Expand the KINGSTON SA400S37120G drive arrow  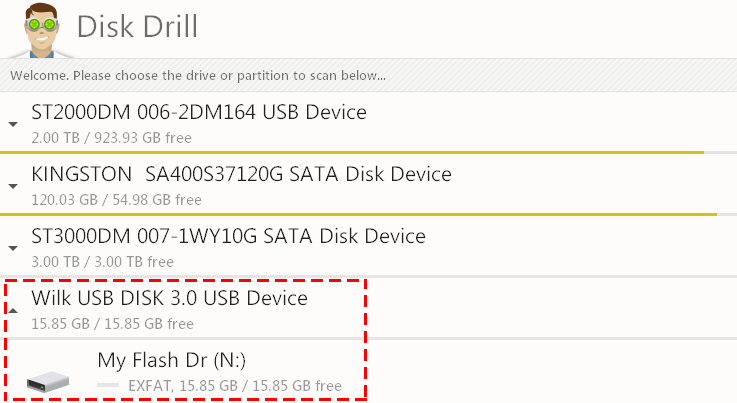click(13, 186)
